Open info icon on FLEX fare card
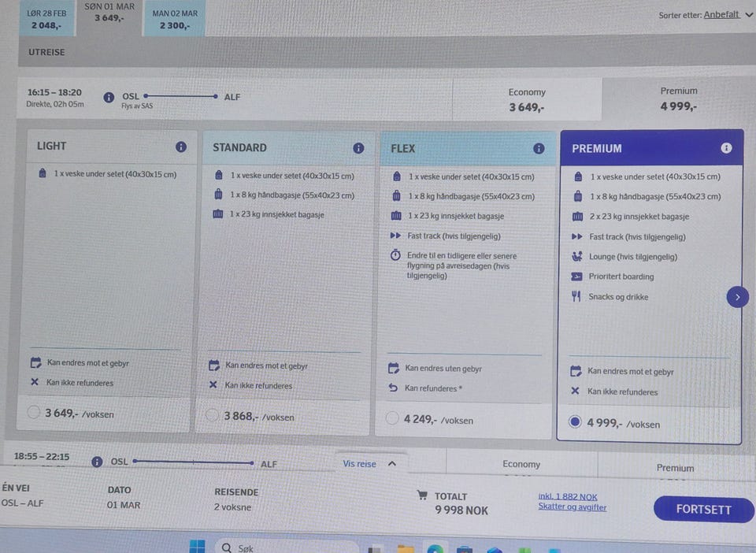This screenshot has width=756, height=553. point(539,149)
